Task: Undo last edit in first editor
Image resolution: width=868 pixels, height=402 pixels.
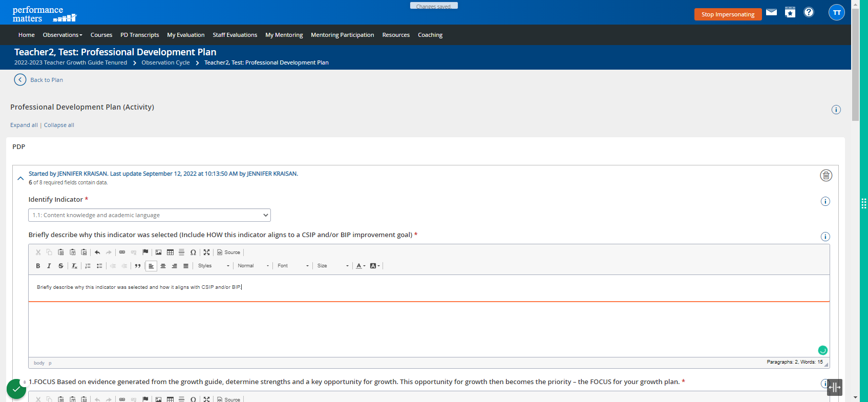Action: tap(97, 252)
